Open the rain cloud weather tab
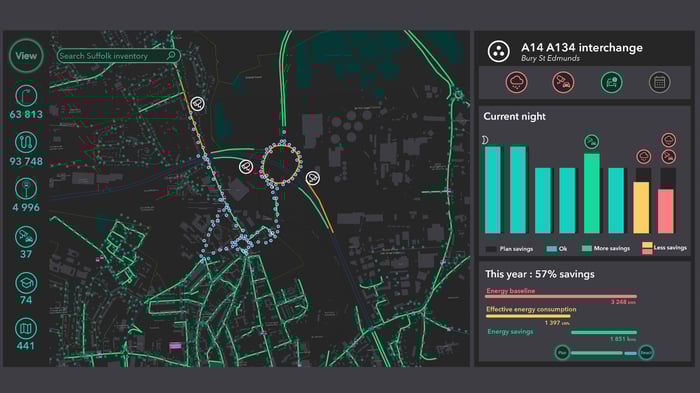 [517, 82]
